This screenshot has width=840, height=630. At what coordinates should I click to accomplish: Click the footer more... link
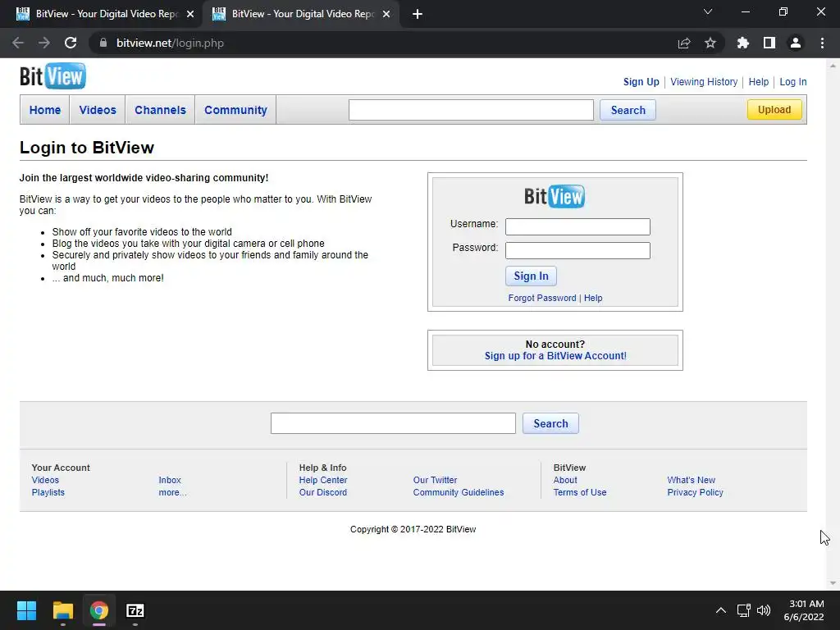click(172, 492)
